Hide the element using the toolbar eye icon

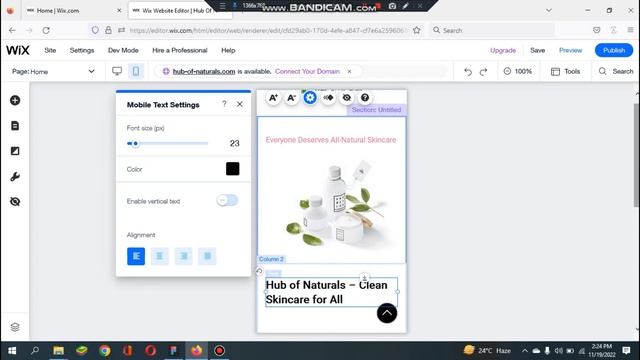click(x=347, y=98)
